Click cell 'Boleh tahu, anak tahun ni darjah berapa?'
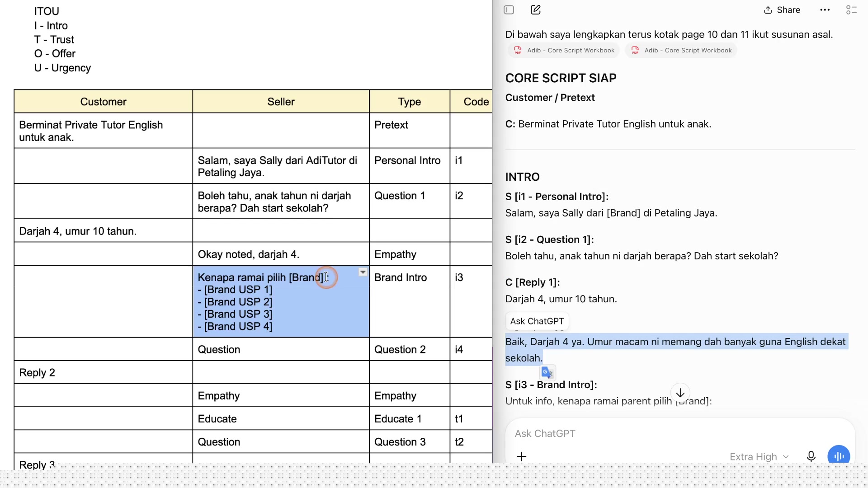 click(281, 202)
